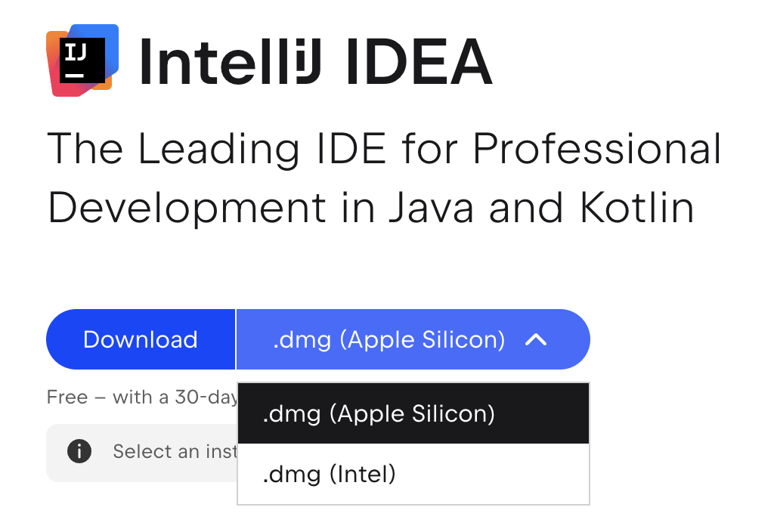777x532 pixels.
Task: Choose the .dmg (Intel) option
Action: click(413, 474)
